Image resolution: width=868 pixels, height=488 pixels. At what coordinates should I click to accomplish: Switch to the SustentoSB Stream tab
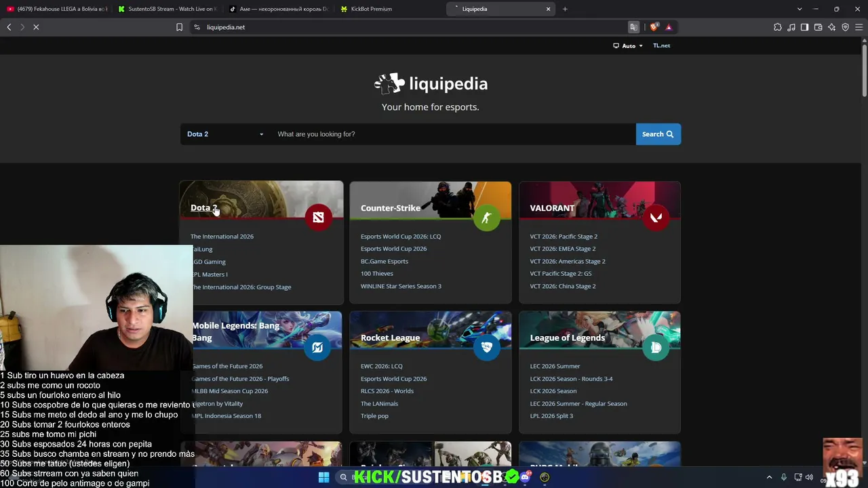[167, 9]
